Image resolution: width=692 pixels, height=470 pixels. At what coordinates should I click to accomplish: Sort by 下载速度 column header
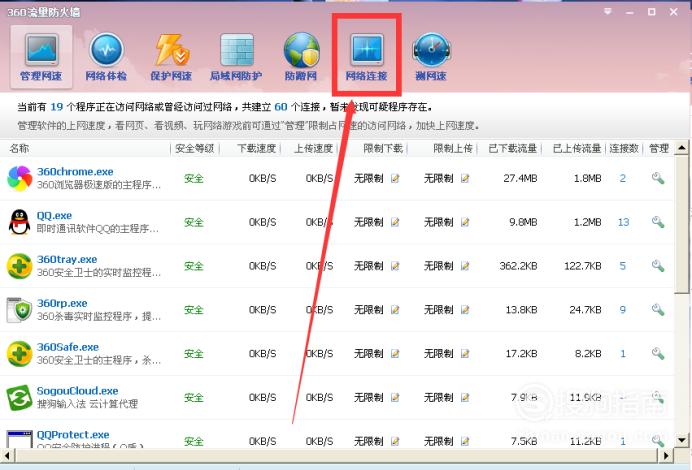pyautogui.click(x=256, y=148)
